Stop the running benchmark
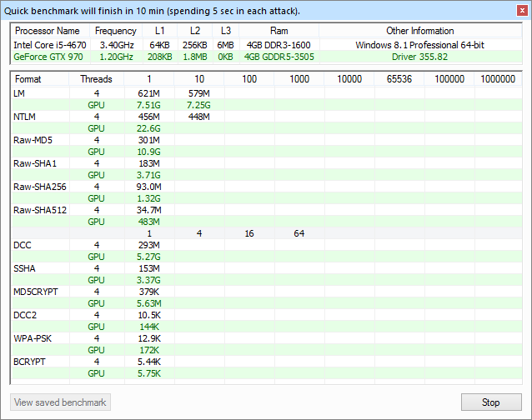This screenshot has width=532, height=420. [x=491, y=402]
